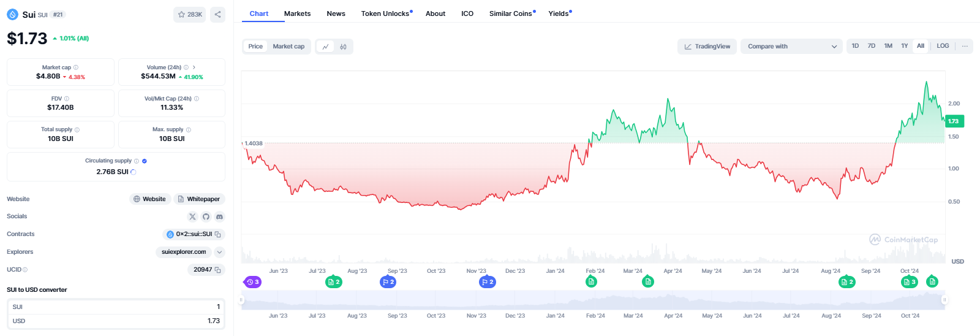Switch to line chart view
Image resolution: width=980 pixels, height=336 pixels.
pos(326,47)
